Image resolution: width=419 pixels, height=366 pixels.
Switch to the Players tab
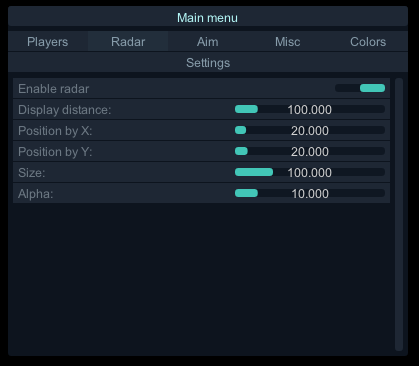pyautogui.click(x=48, y=42)
